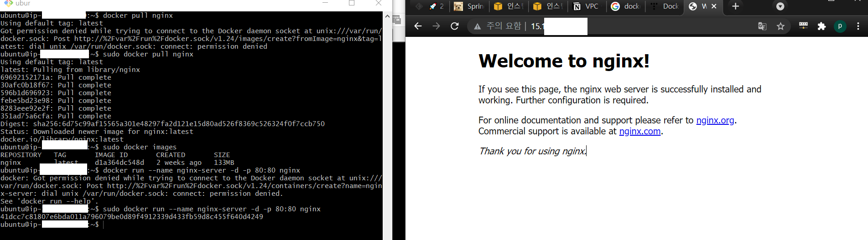Click the browser forward arrow
This screenshot has height=240, width=868.
click(436, 26)
